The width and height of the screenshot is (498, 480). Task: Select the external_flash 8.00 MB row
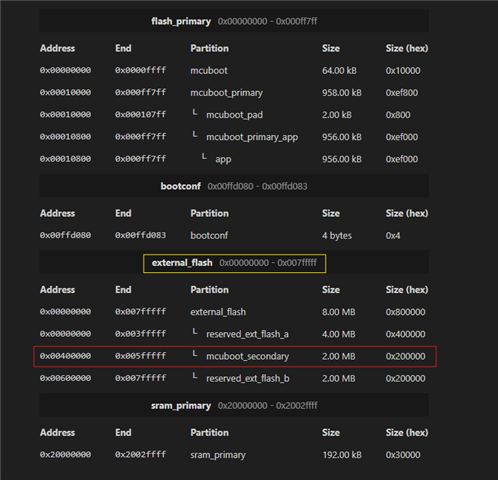[x=234, y=312]
